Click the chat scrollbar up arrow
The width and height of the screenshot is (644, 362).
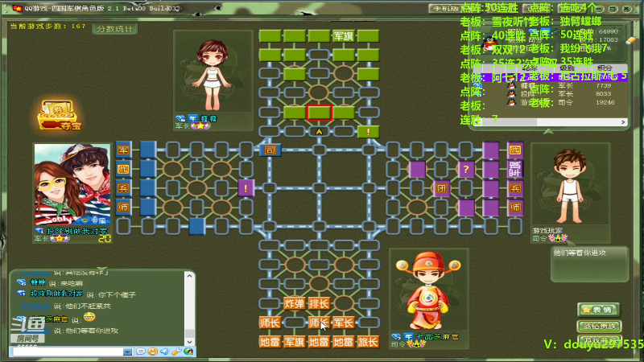click(x=189, y=276)
